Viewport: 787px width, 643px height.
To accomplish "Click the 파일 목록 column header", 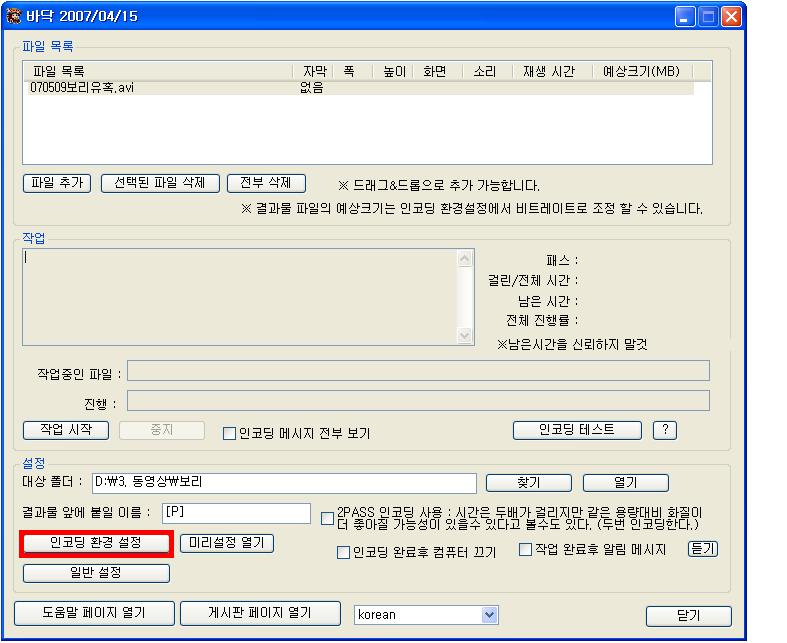I will 158,71.
